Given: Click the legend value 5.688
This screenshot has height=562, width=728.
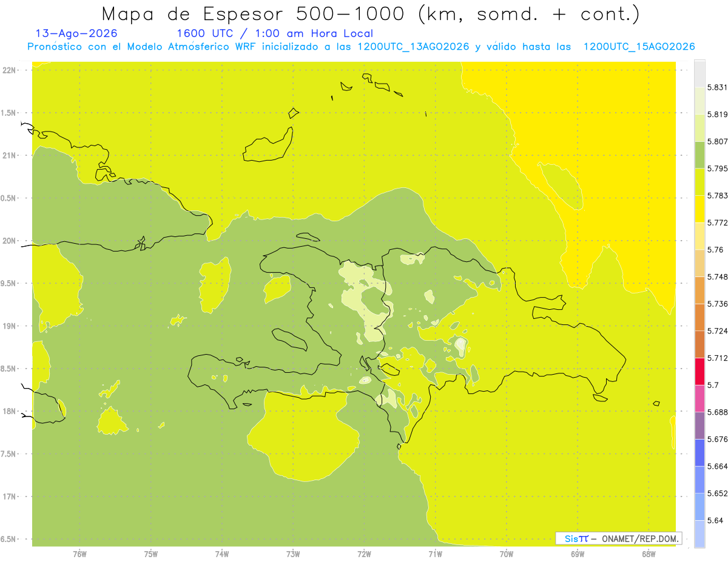Looking at the screenshot, I should click(x=717, y=412).
